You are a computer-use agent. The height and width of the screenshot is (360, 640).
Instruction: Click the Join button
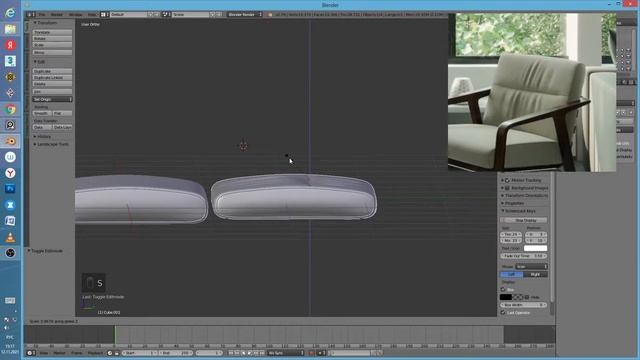pyautogui.click(x=52, y=92)
